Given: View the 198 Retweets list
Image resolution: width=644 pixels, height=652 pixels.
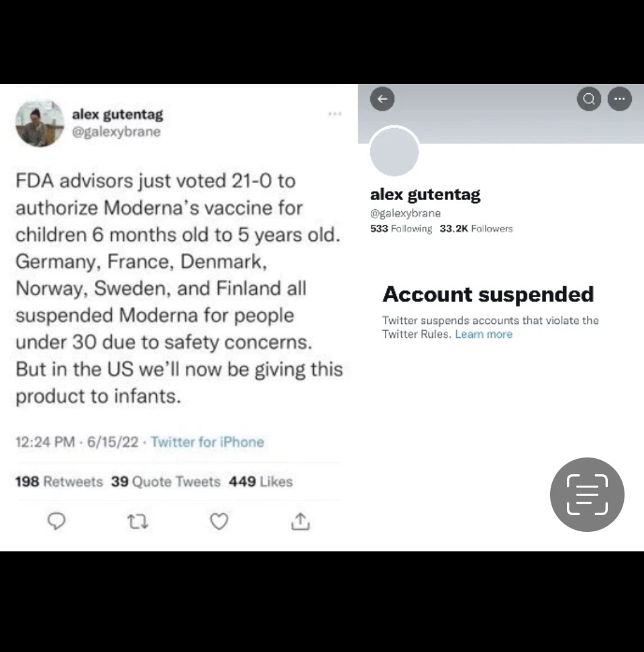Looking at the screenshot, I should (59, 482).
